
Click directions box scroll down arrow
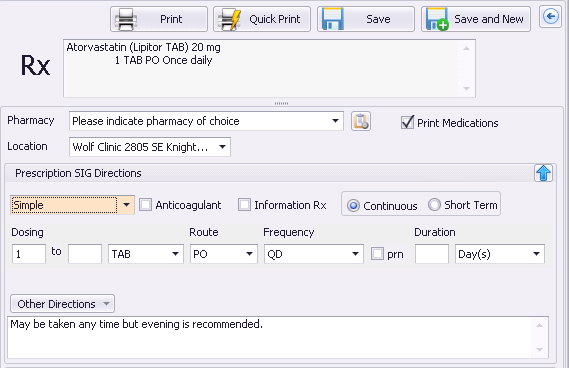(x=540, y=350)
